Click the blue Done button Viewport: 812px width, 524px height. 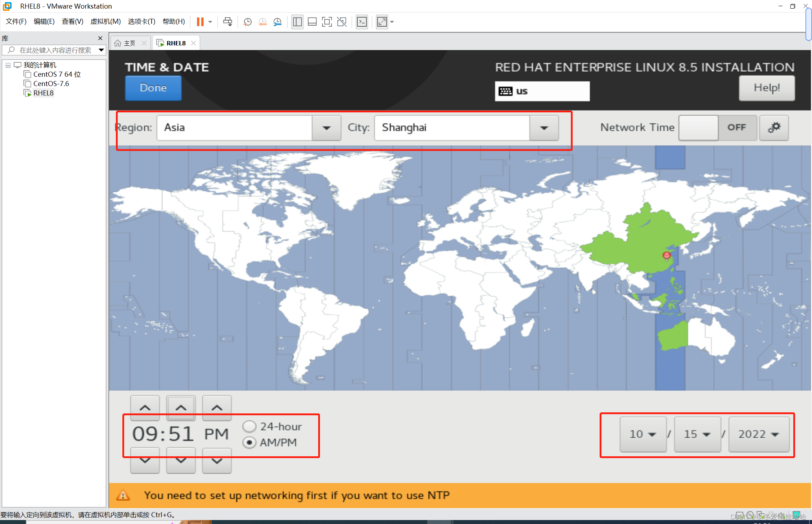pos(153,88)
